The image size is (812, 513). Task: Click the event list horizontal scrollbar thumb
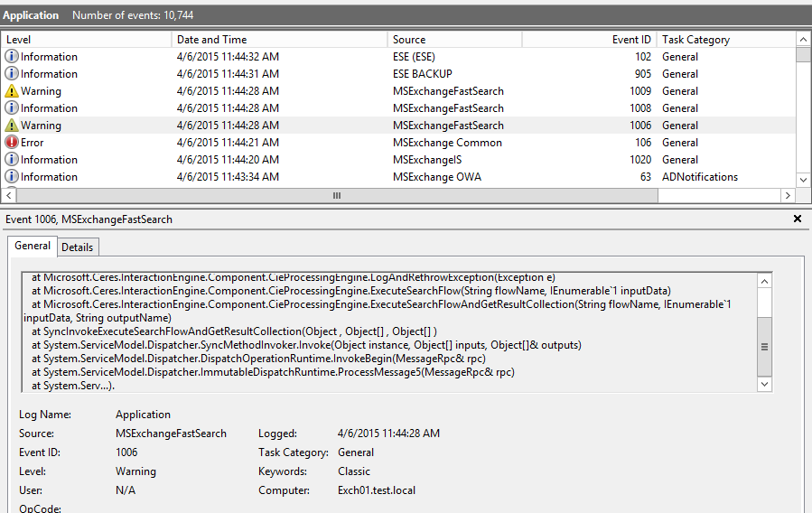click(x=337, y=195)
